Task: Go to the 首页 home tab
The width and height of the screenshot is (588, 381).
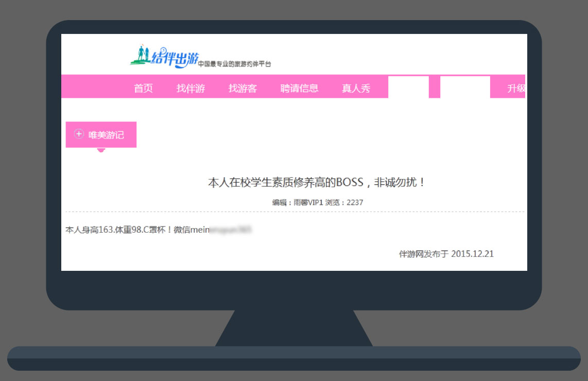Action: [143, 88]
